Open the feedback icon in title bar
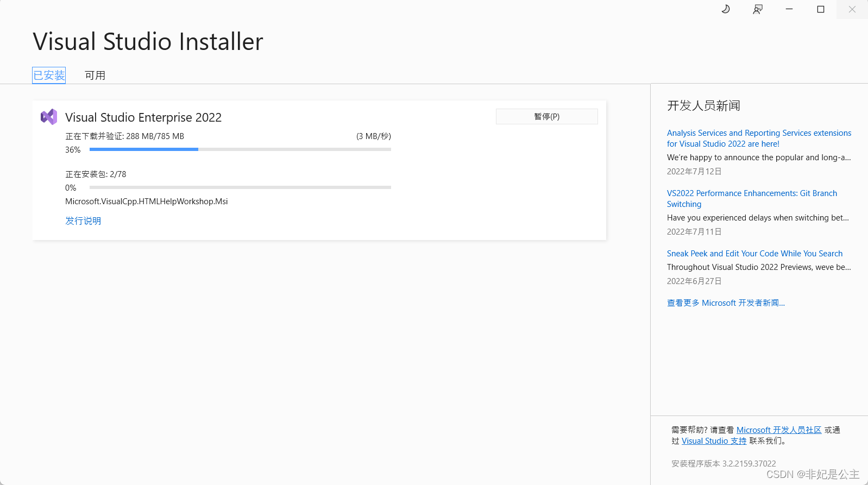The width and height of the screenshot is (868, 485). pyautogui.click(x=758, y=9)
